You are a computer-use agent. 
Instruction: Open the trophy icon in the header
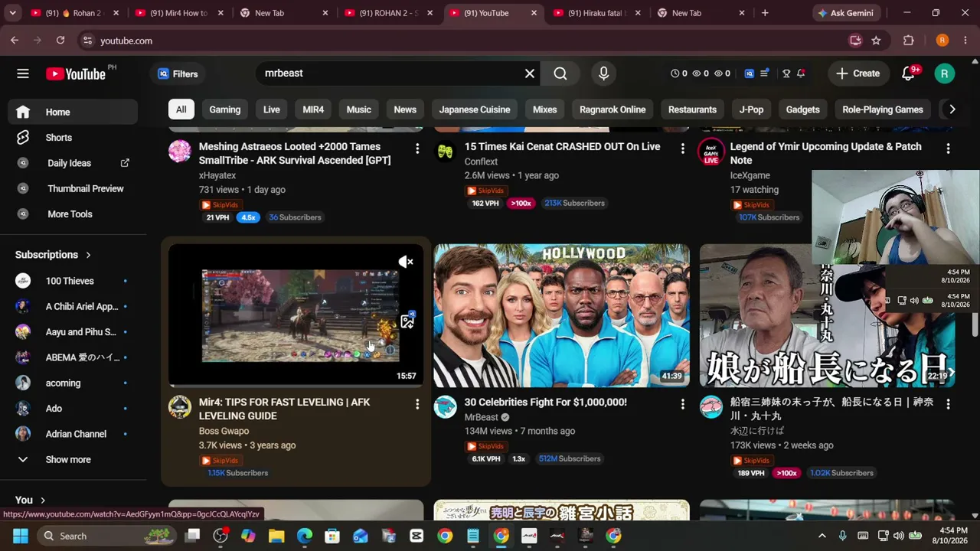(786, 73)
